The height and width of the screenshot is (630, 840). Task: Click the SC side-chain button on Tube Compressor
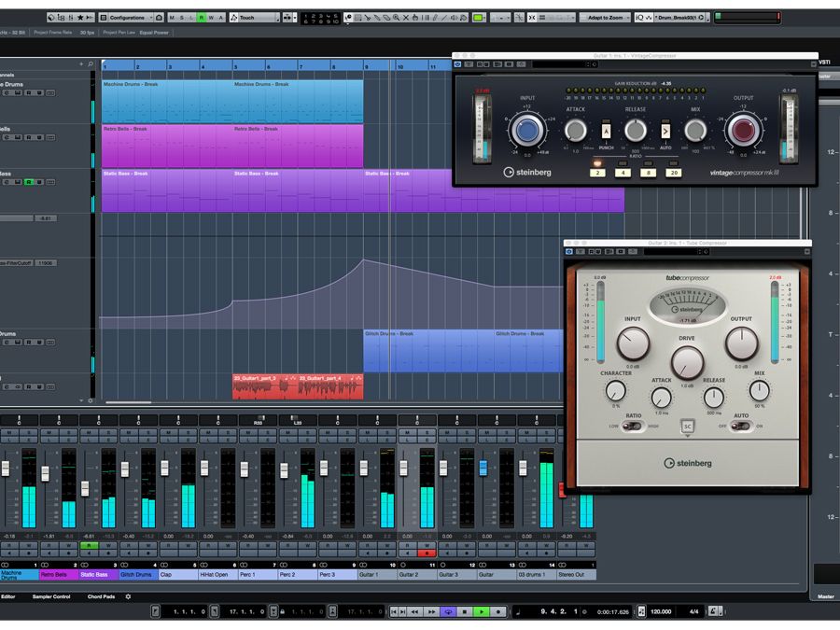click(687, 427)
